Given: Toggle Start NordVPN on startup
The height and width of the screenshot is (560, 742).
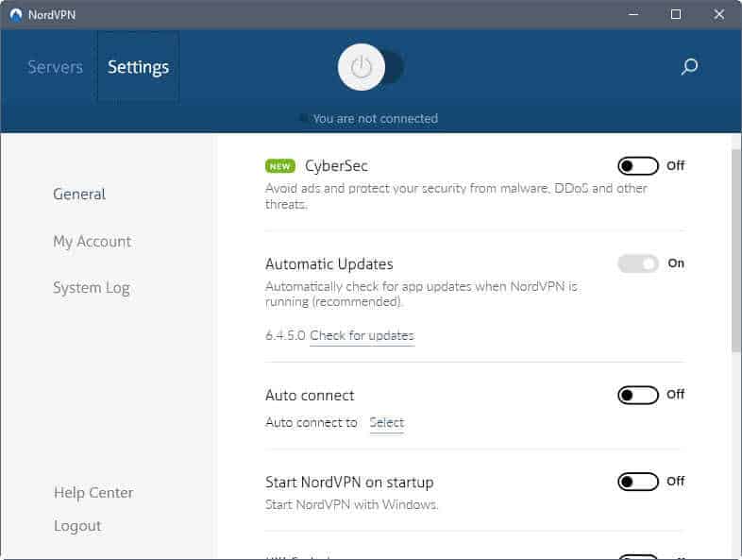Looking at the screenshot, I should click(638, 482).
